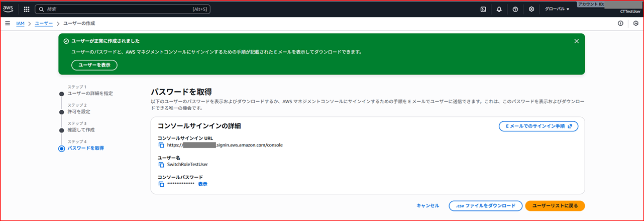Click the sign-in URL text
The width and height of the screenshot is (644, 221).
225,145
